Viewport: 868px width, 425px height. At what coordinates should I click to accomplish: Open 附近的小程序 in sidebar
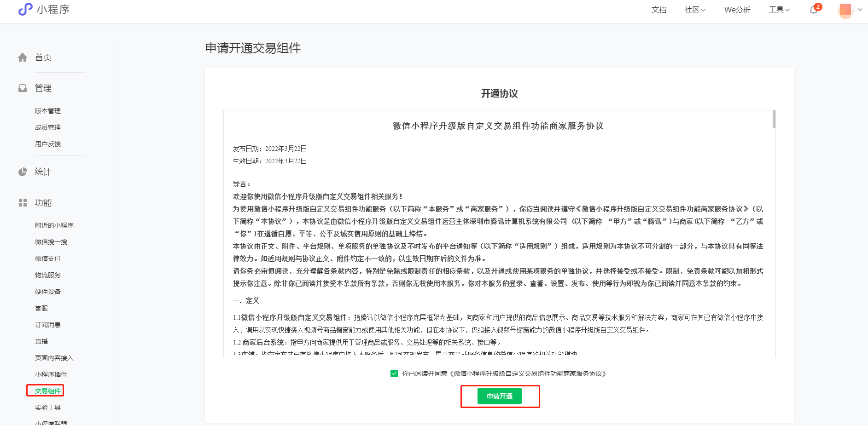(x=54, y=225)
